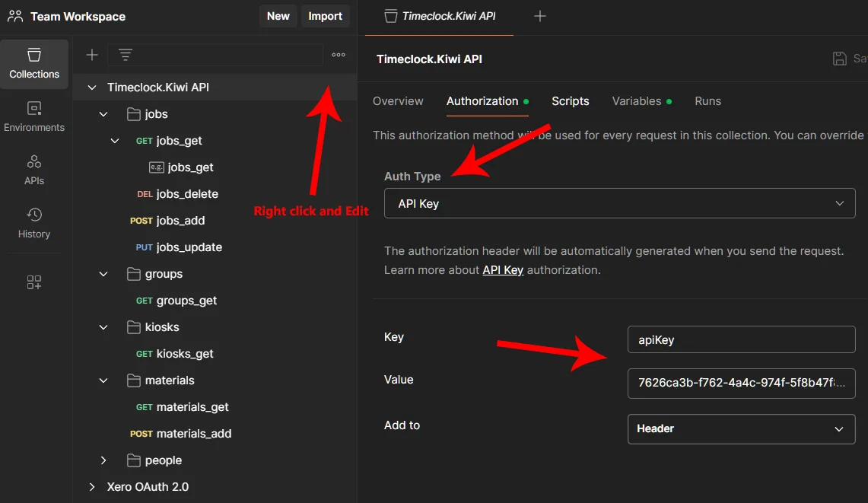
Task: Switch to the Variables tab
Action: coord(641,101)
